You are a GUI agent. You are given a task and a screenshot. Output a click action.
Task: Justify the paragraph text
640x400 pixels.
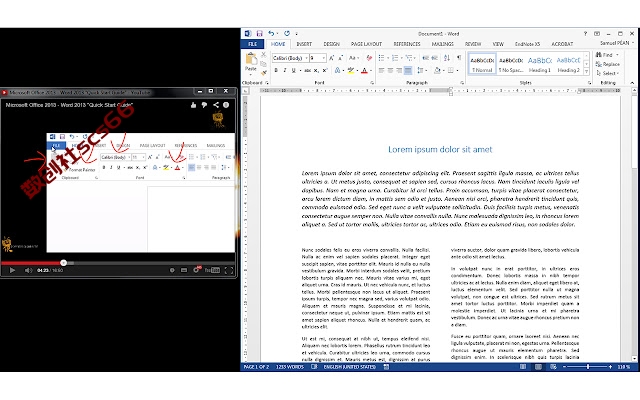tap(408, 70)
